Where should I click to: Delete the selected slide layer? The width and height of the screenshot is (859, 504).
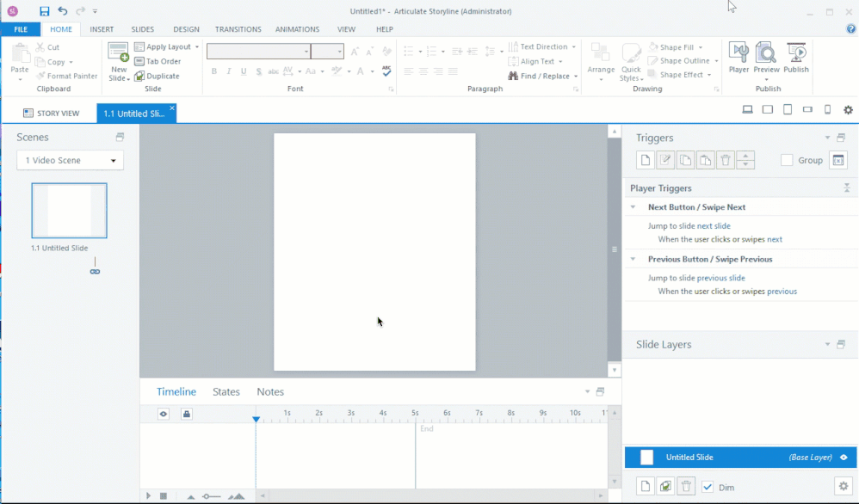coord(686,486)
